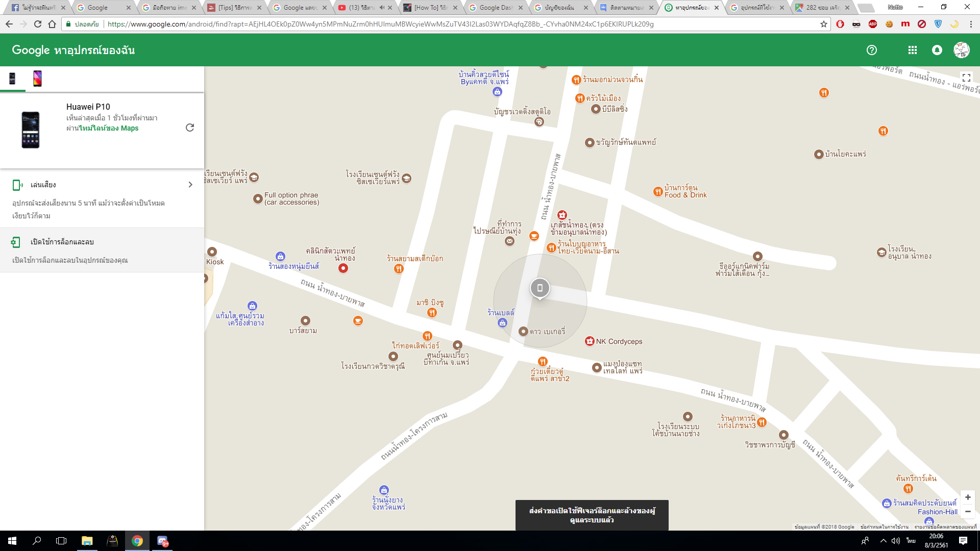Image resolution: width=980 pixels, height=551 pixels.
Task: Toggle fullscreen map view
Action: point(966,78)
